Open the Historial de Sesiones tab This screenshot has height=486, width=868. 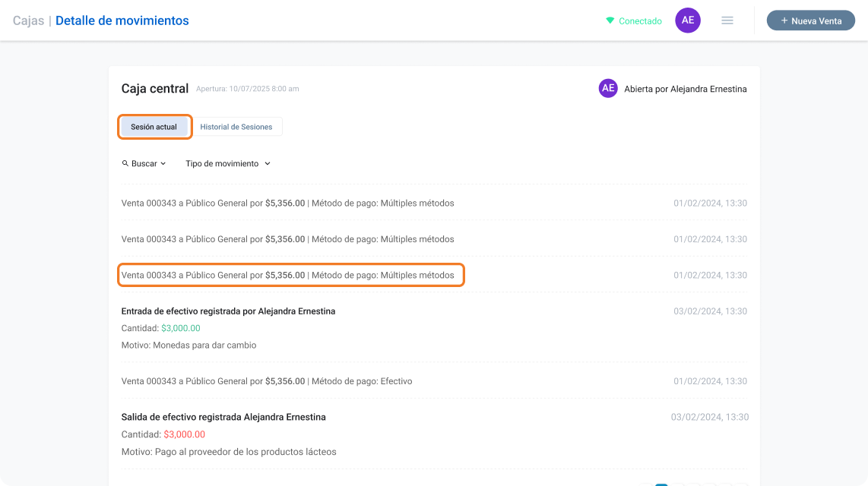tap(236, 127)
